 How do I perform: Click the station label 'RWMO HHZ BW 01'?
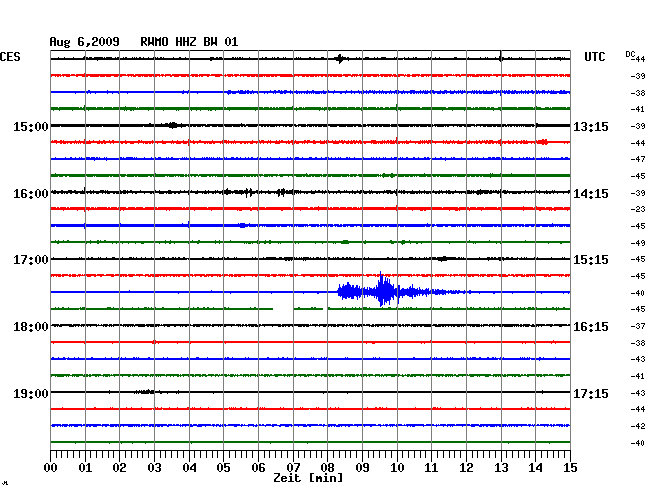click(189, 42)
